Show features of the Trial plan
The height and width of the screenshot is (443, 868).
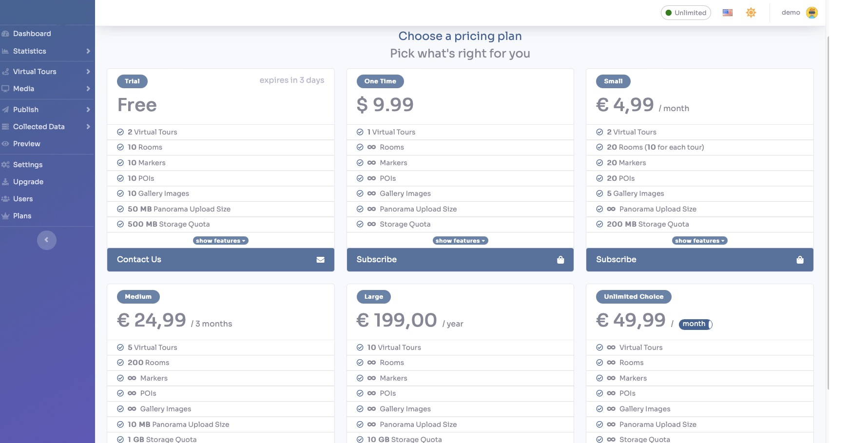click(x=220, y=241)
